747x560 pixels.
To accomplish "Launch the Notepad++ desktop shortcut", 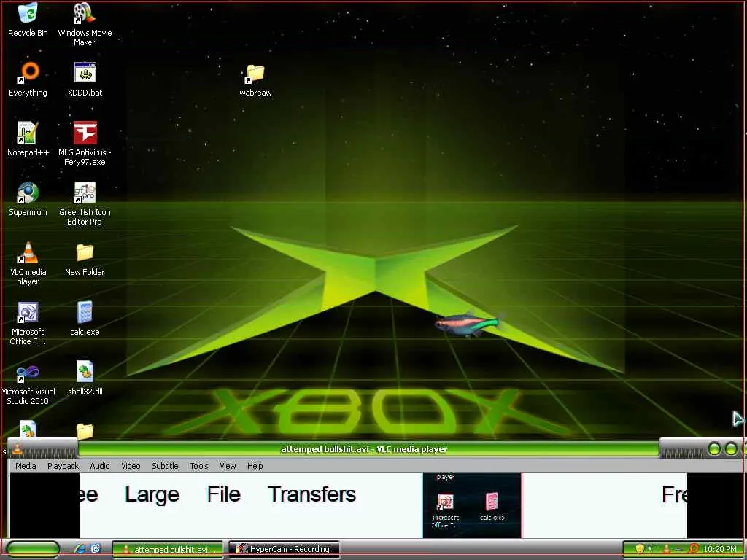I will pos(28,139).
